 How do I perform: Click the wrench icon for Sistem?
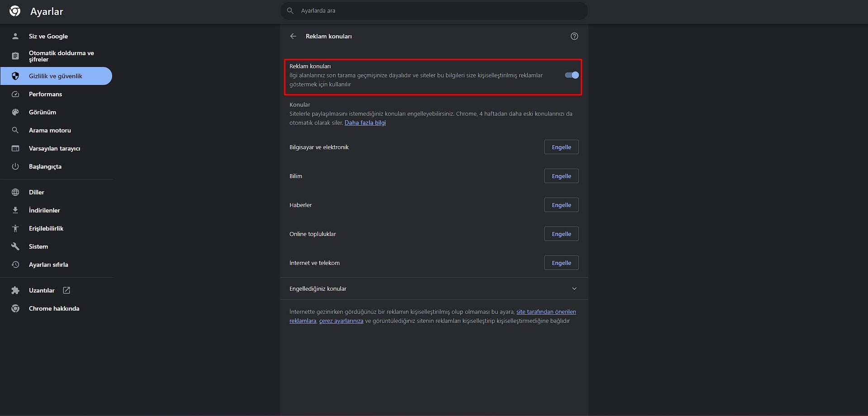(15, 246)
